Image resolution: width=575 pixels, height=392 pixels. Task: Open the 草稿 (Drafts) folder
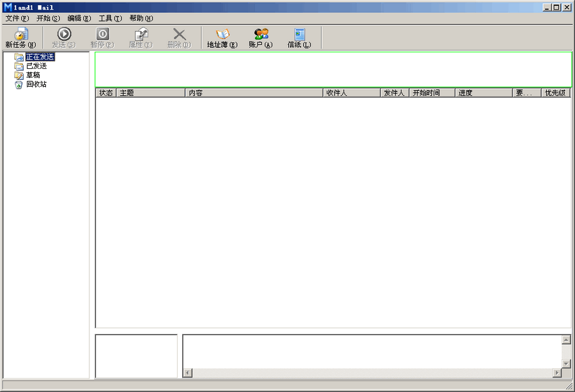click(33, 75)
